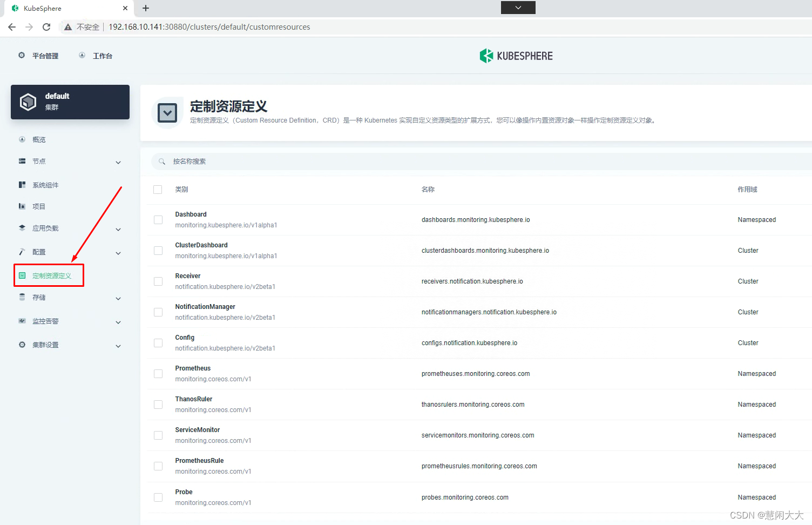Open the 工作台 menu
This screenshot has width=812, height=525.
[x=103, y=56]
